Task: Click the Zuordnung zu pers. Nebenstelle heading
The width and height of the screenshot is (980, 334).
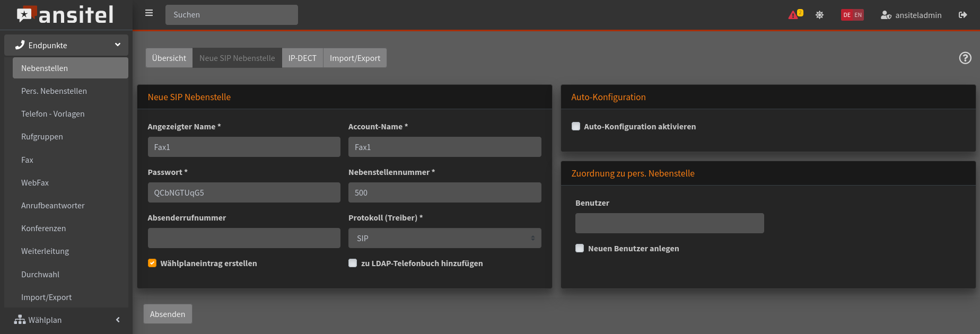Action: [x=633, y=173]
